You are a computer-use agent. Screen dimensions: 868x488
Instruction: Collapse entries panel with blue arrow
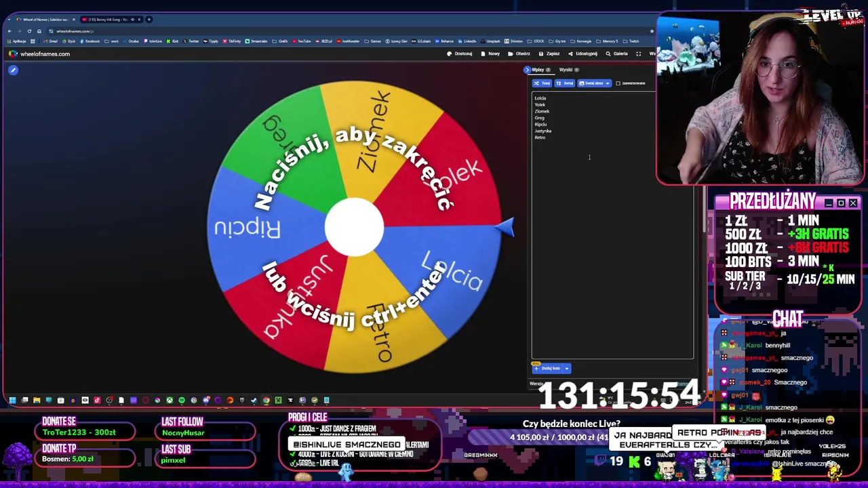coord(527,70)
